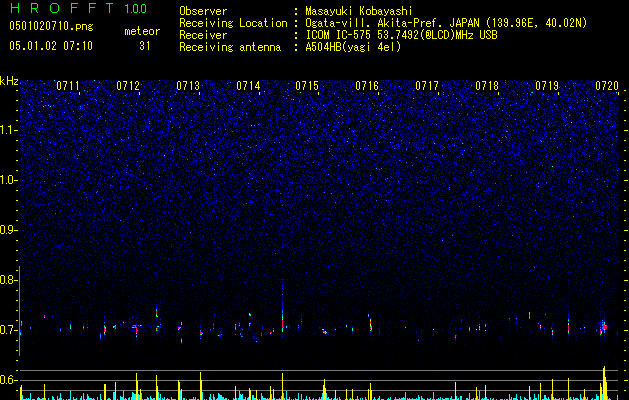Click time marker 0716
Viewport: 629px width, 400px height.
click(367, 86)
